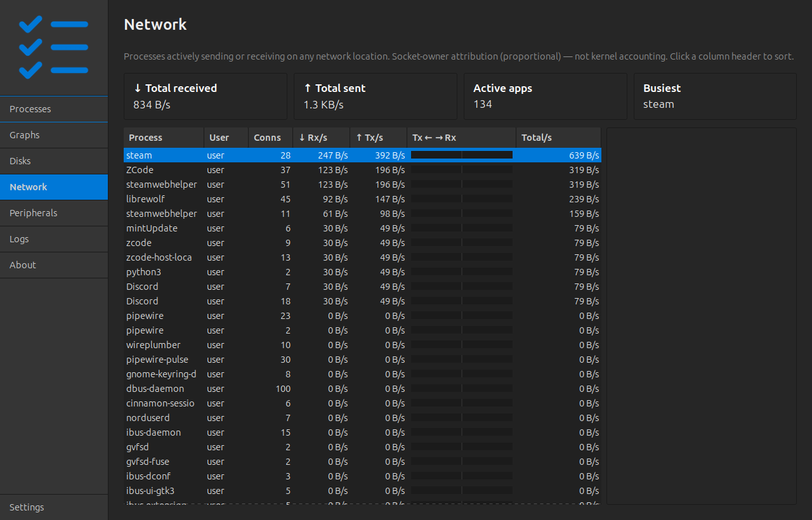Select the gnome-keyring-d row

point(362,374)
